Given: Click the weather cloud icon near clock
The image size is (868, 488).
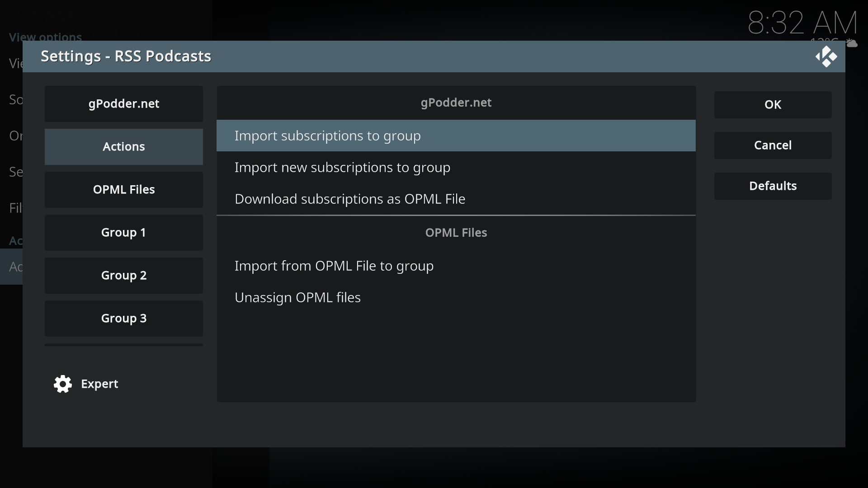Looking at the screenshot, I should (852, 43).
